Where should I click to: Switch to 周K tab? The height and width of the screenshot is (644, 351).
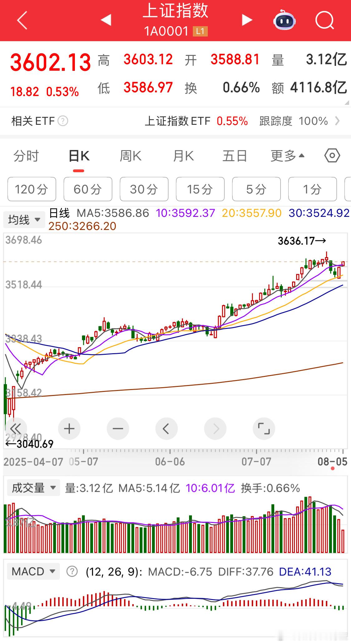(131, 156)
